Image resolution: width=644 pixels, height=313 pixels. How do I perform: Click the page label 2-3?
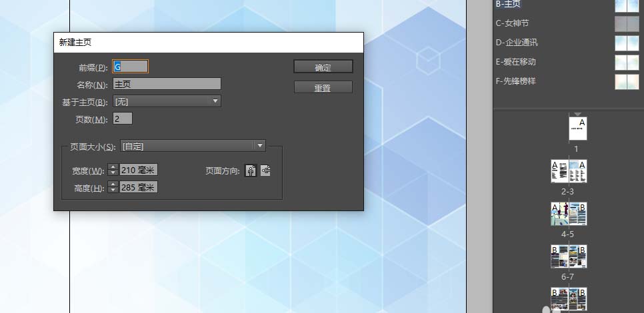[x=567, y=192]
